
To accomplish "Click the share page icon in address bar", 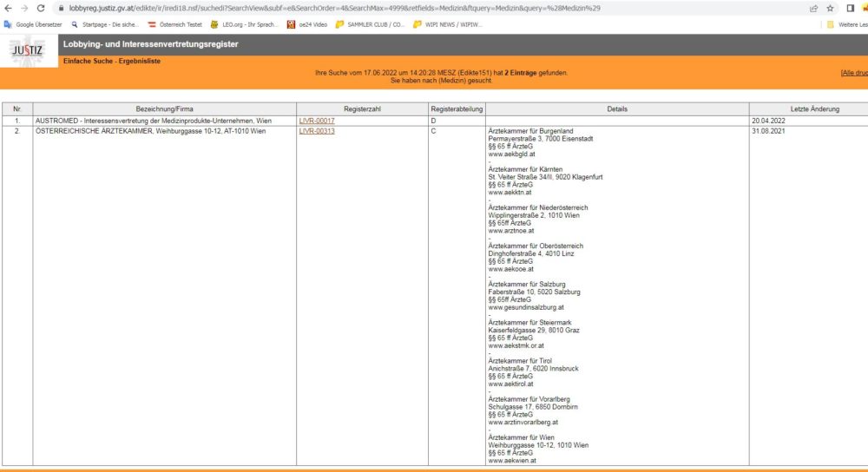I will click(x=814, y=9).
